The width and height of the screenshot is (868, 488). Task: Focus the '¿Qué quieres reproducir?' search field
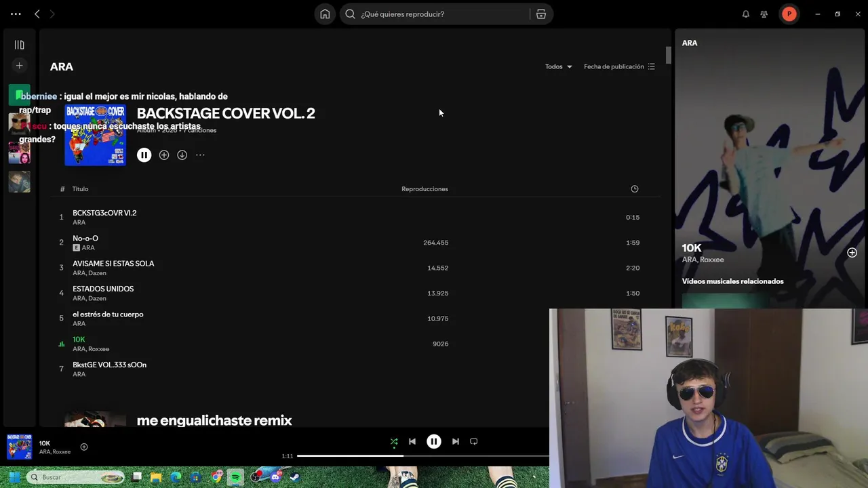pos(442,14)
